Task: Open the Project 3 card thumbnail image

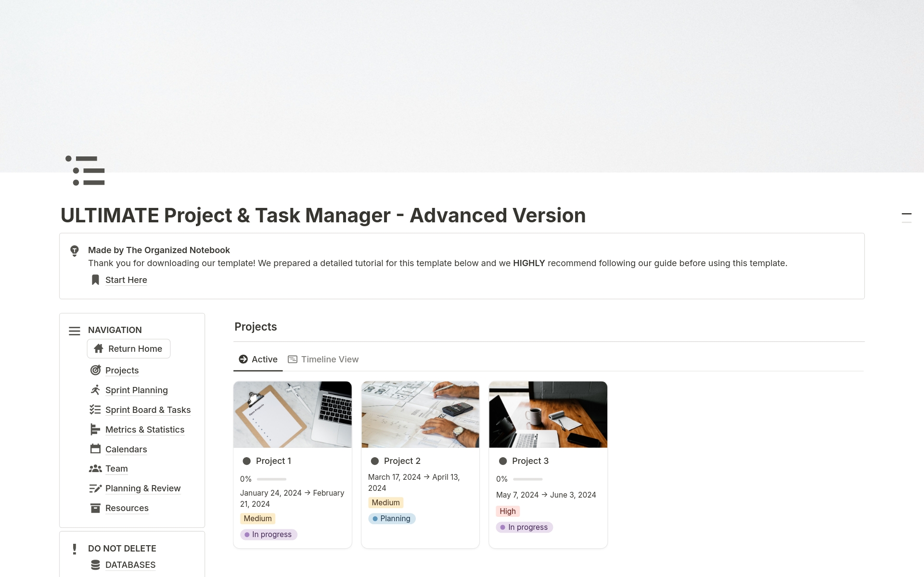Action: 548,414
